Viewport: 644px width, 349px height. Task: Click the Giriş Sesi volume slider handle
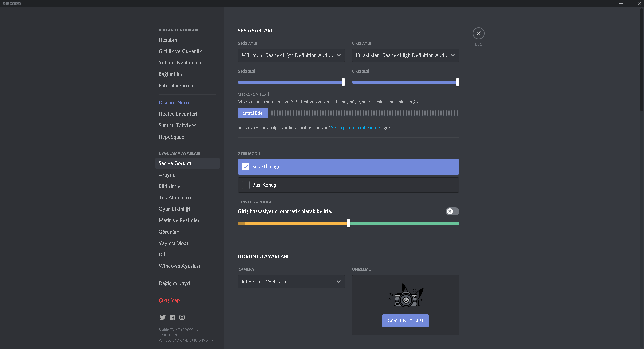[343, 82]
